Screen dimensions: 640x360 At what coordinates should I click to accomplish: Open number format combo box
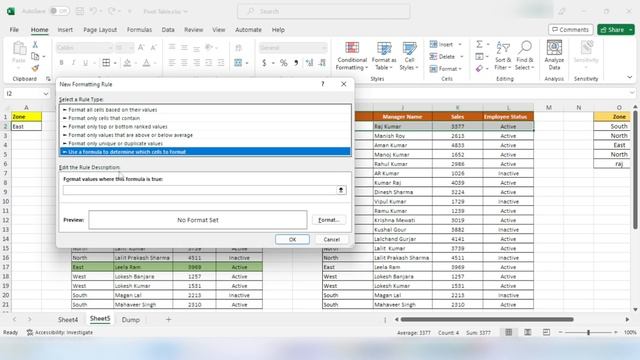[293, 48]
